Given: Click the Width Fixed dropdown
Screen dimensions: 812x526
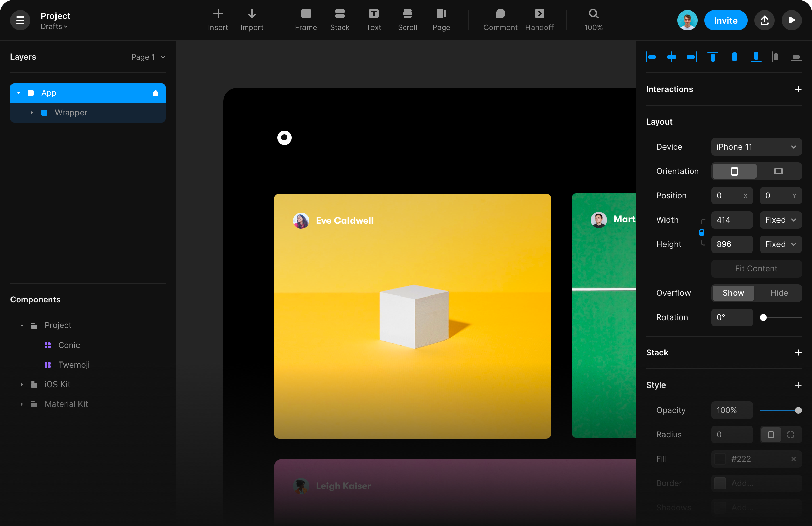Looking at the screenshot, I should pyautogui.click(x=780, y=220).
